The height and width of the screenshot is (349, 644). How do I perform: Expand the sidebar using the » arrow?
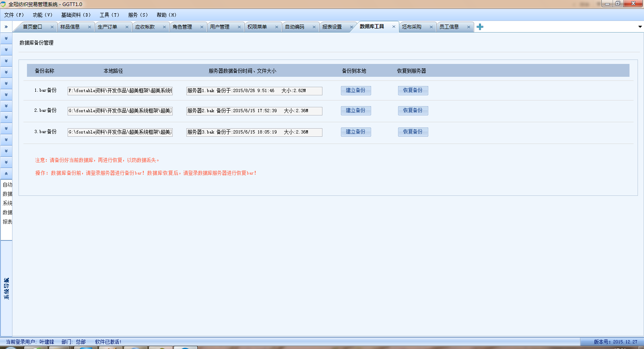click(x=6, y=27)
